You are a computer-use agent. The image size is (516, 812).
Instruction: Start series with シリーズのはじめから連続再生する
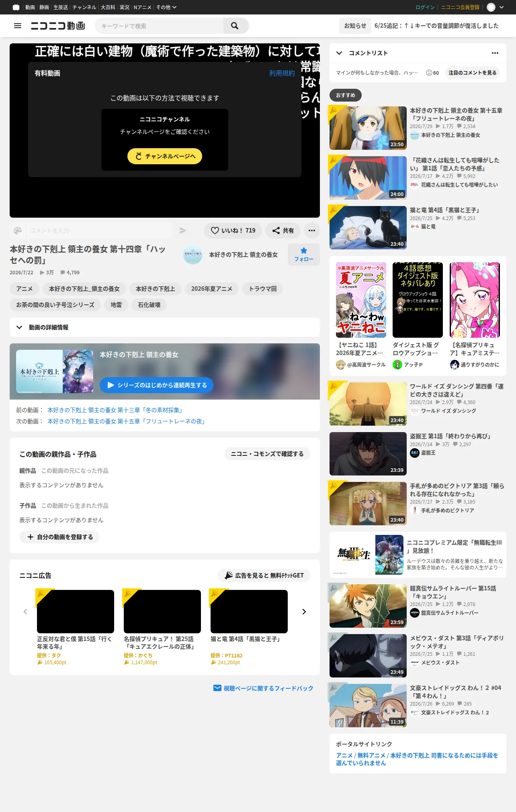click(156, 385)
